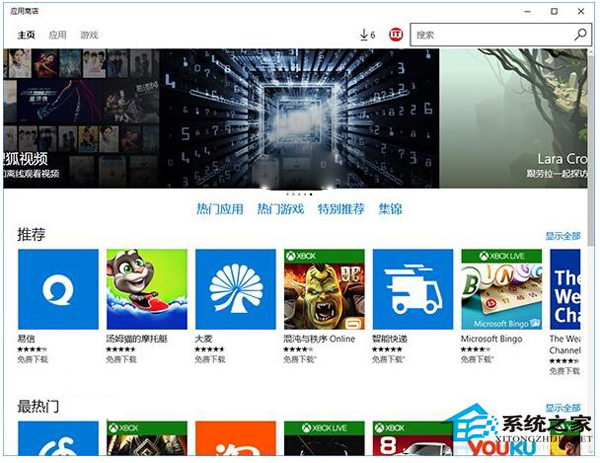Go to 热门应用 section
Screen dimensions: 600x463
click(220, 209)
